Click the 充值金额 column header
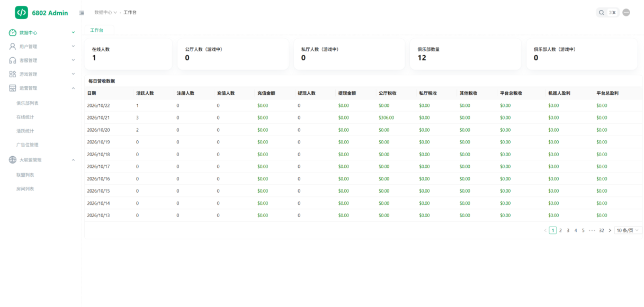Image resolution: width=644 pixels, height=307 pixels. pos(266,93)
